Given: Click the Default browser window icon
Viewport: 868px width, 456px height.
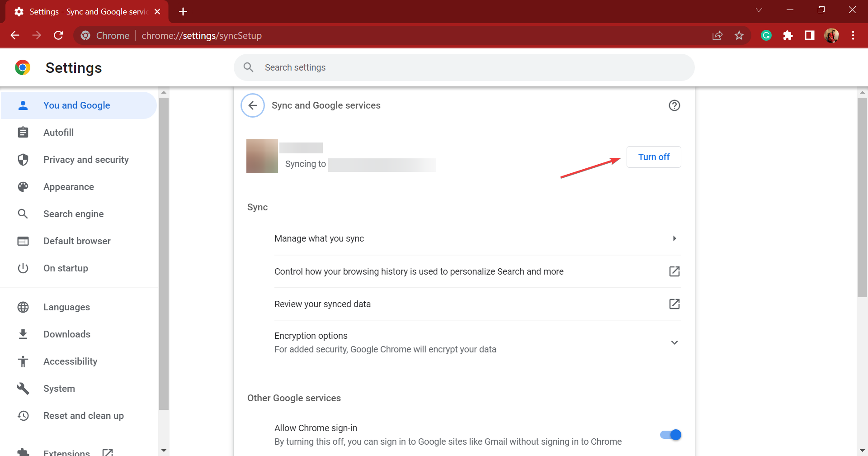Looking at the screenshot, I should tap(23, 241).
